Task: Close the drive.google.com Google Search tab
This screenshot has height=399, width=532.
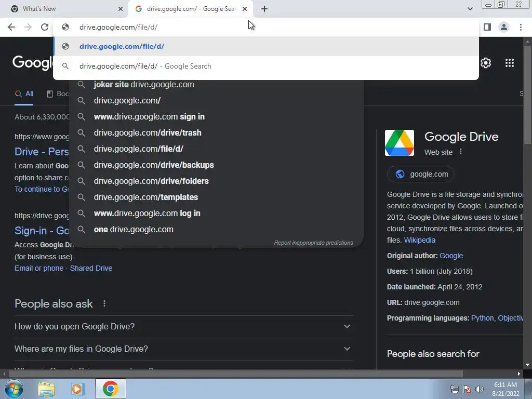Action: pyautogui.click(x=245, y=9)
